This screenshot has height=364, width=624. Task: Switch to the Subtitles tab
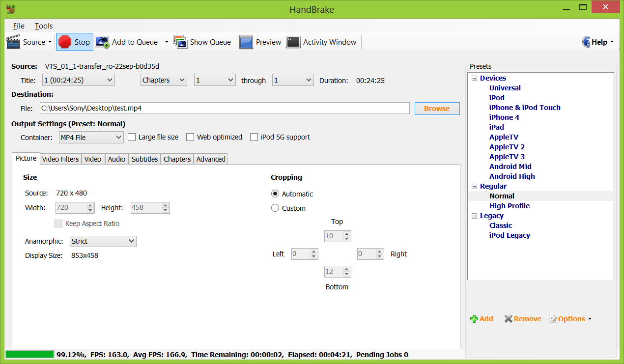click(145, 159)
